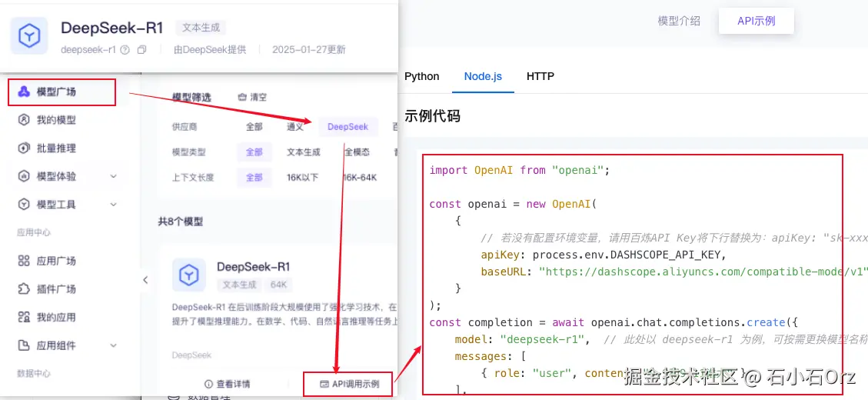The height and width of the screenshot is (400, 868).
Task: Open 应用广场 in the sidebar
Action: (x=56, y=261)
